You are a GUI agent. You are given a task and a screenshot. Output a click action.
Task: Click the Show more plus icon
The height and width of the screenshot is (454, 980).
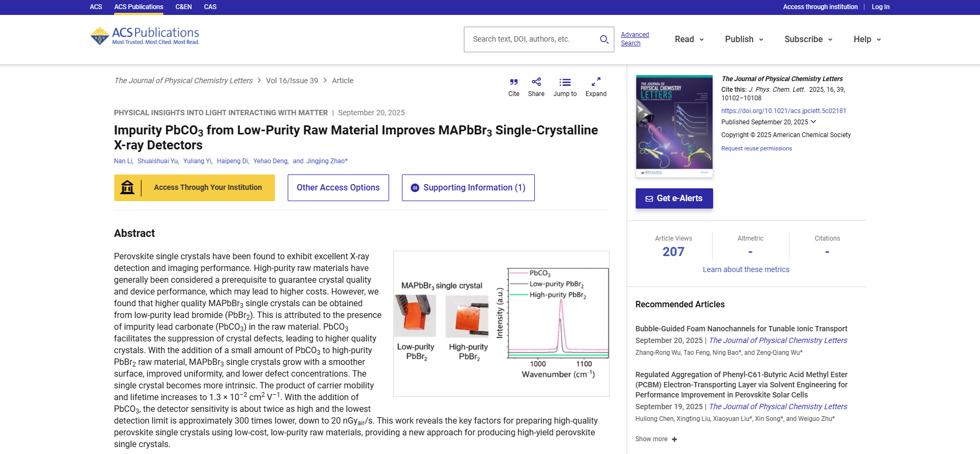[x=675, y=440]
